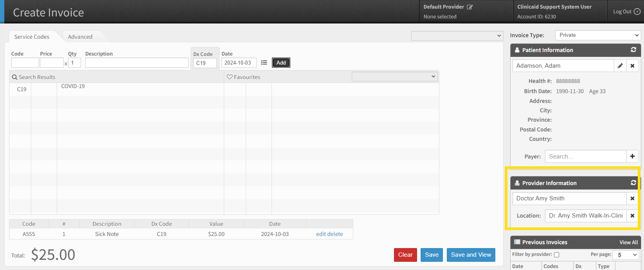Open the Invoice Type dropdown showing Private
644x270 pixels.
point(598,35)
